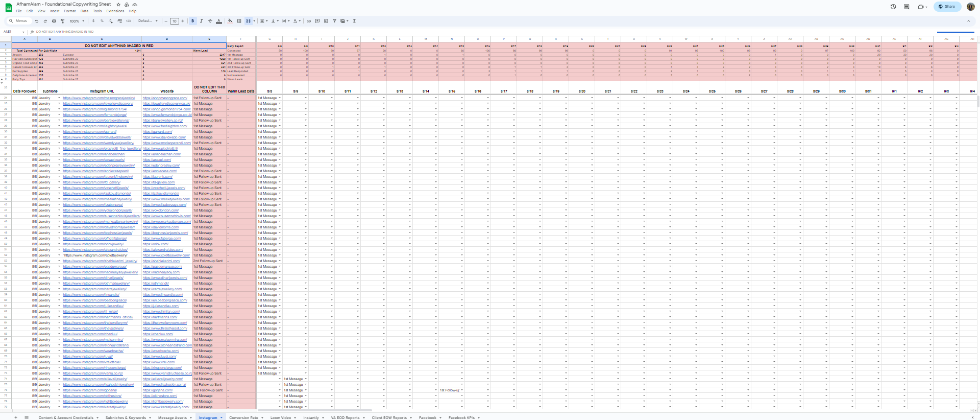The height and width of the screenshot is (420, 980).
Task: Click the move-to-folder icon beside title
Action: (x=127, y=5)
